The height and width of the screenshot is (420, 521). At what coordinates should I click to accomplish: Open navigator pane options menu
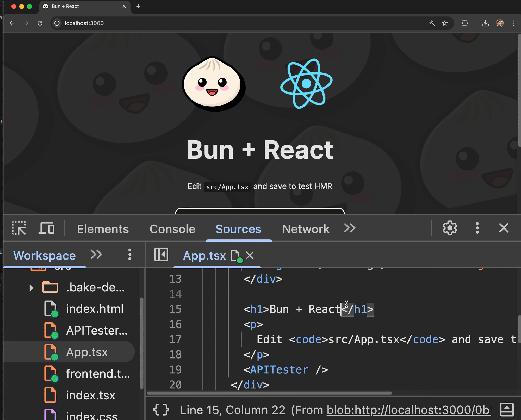[x=130, y=255]
